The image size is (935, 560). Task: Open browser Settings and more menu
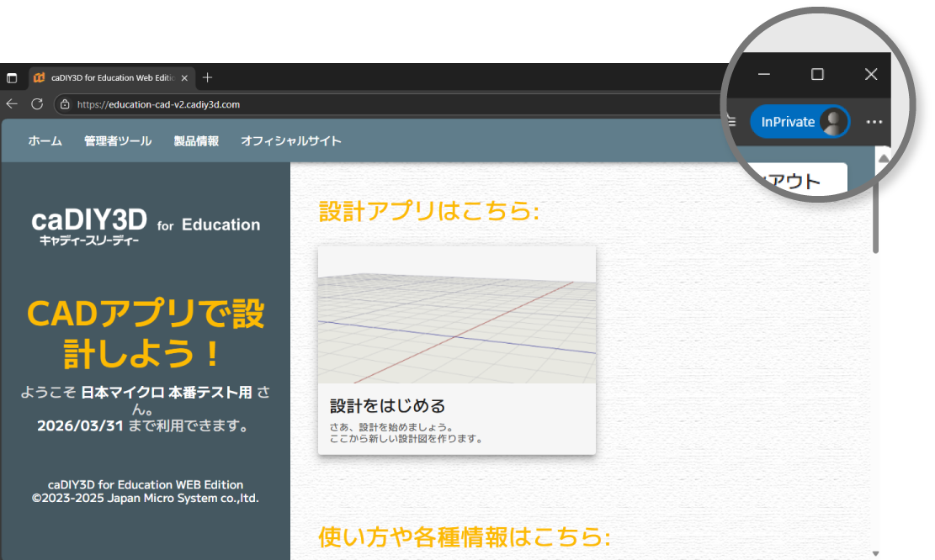(874, 122)
